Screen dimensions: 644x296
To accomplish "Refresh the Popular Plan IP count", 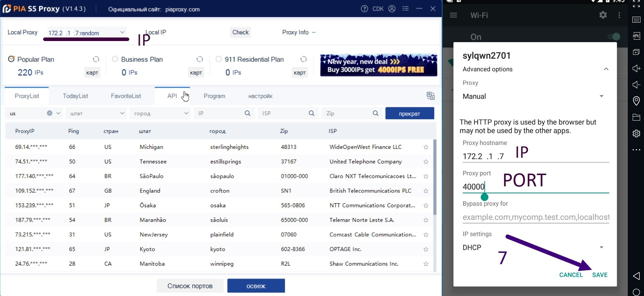I will pos(96,59).
